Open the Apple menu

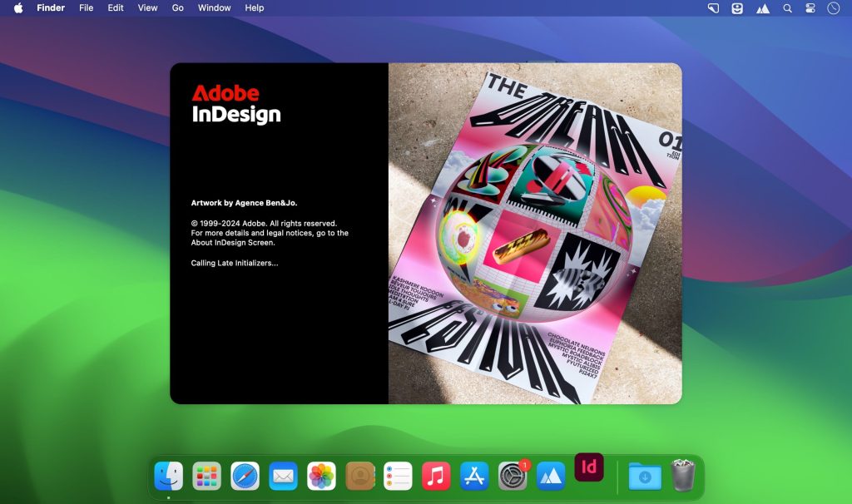tap(18, 8)
